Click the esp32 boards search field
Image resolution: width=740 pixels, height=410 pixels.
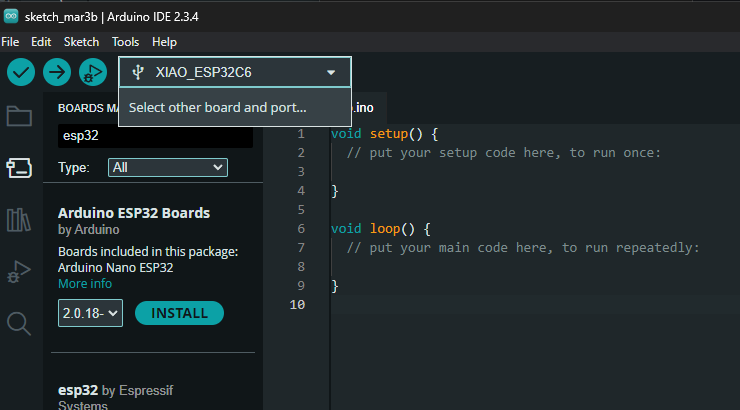pos(155,136)
